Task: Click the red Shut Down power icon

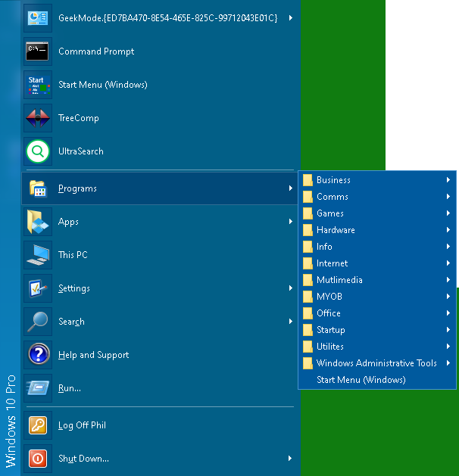Action: 38,459
